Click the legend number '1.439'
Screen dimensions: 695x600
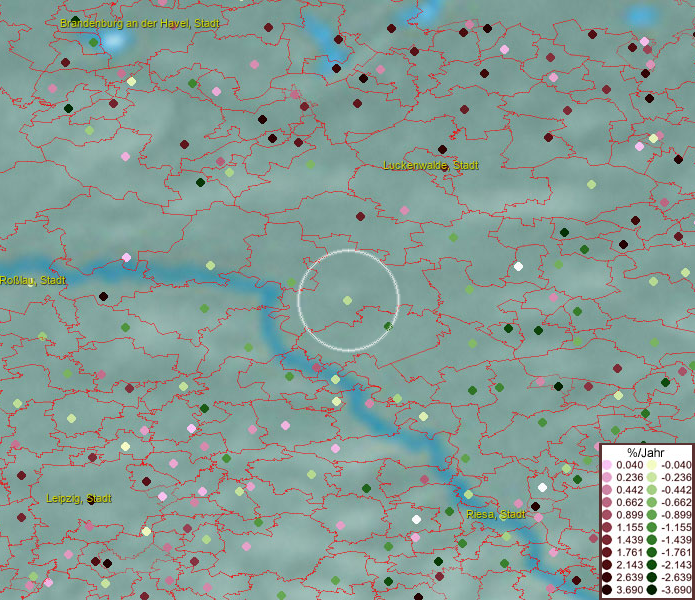(629, 540)
